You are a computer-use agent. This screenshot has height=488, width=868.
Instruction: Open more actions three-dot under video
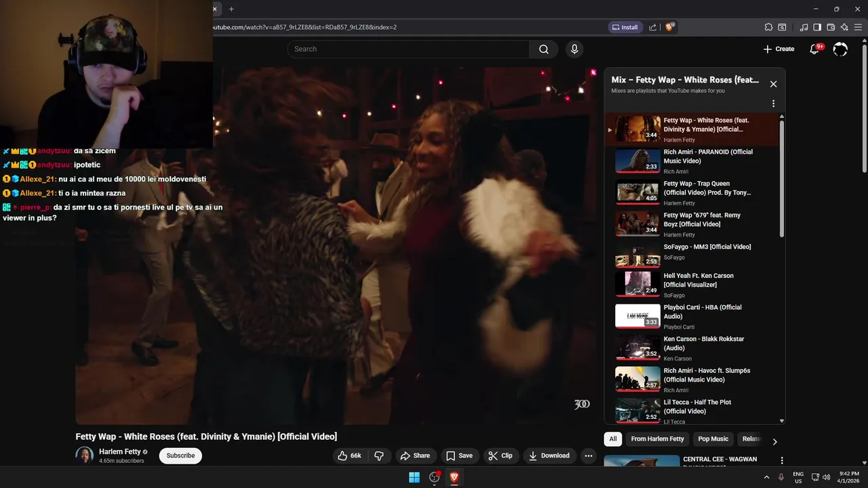(589, 455)
